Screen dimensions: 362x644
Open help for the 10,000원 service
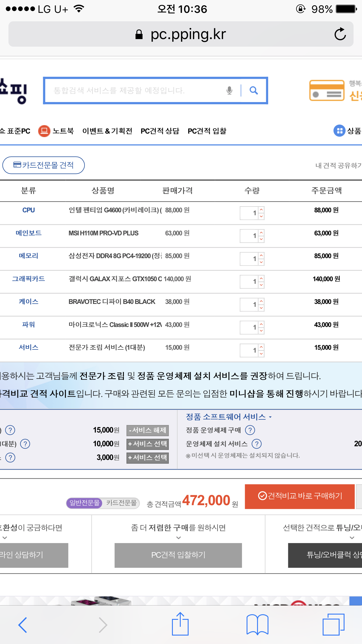coord(25,444)
